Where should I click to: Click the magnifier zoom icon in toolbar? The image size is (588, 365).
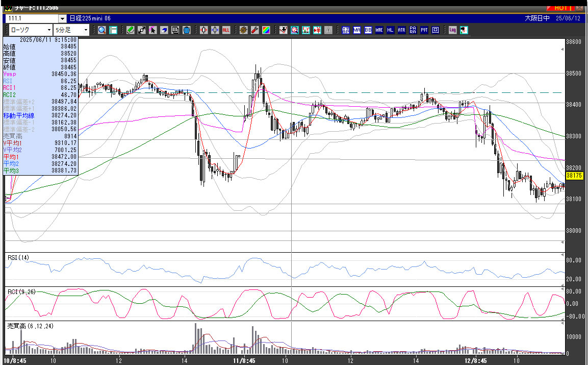(101, 30)
